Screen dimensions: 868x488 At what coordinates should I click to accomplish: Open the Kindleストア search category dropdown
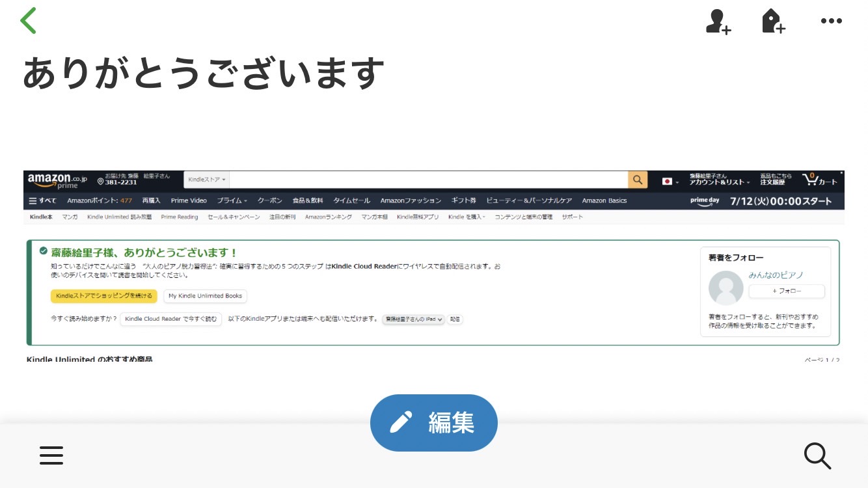pos(206,180)
